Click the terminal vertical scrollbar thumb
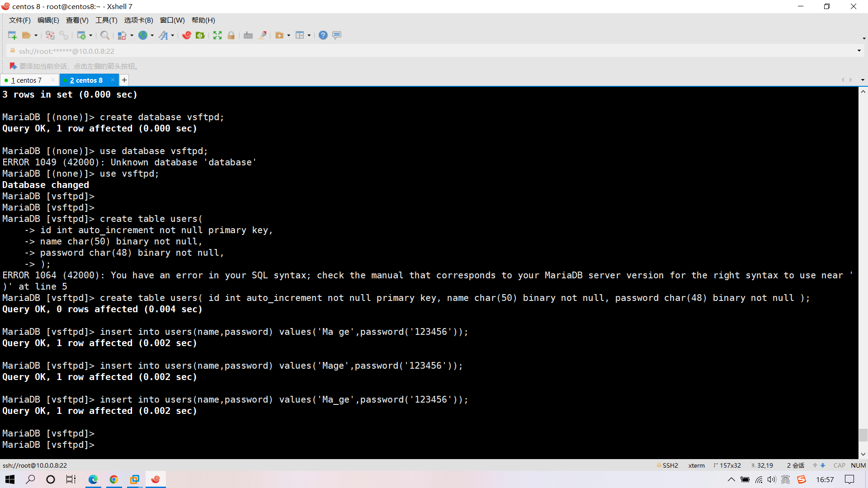The width and height of the screenshot is (868, 488). pos(863,435)
